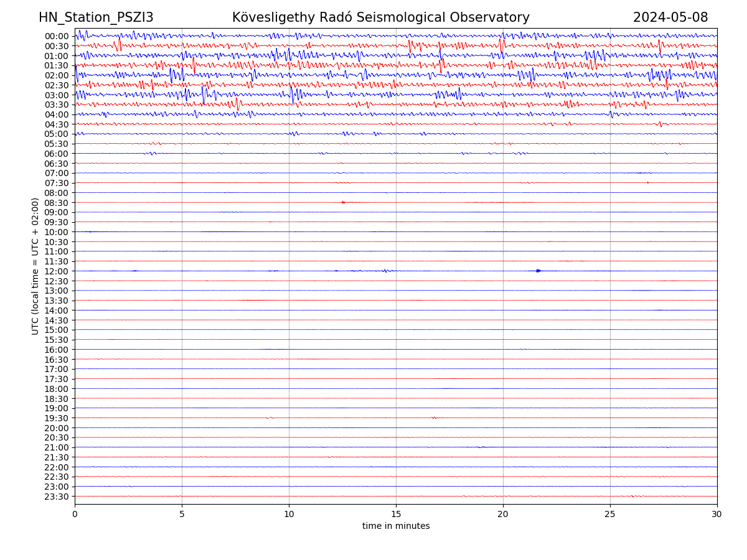Click the HN_Station_PSZI3 station title
This screenshot has height=560, width=747.
click(x=96, y=18)
